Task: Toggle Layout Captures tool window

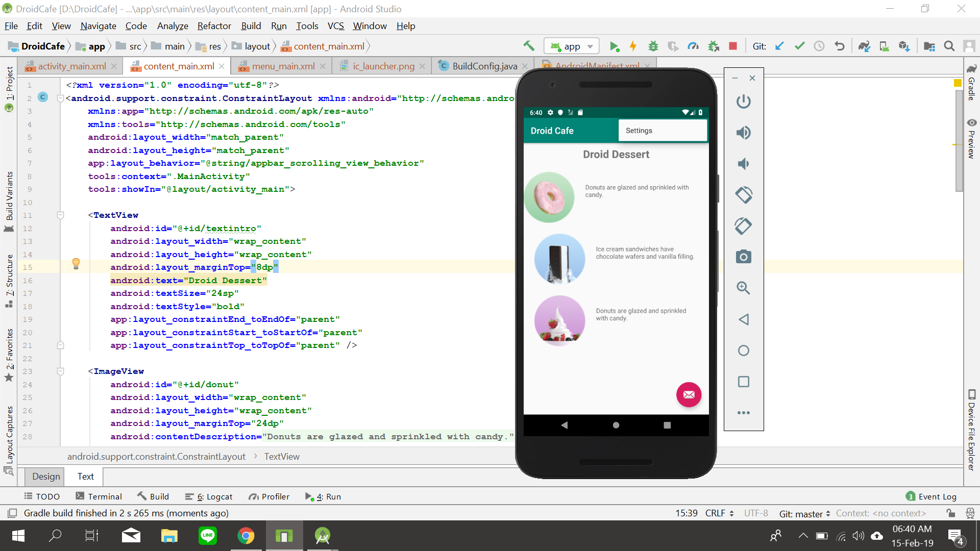Action: click(x=9, y=440)
